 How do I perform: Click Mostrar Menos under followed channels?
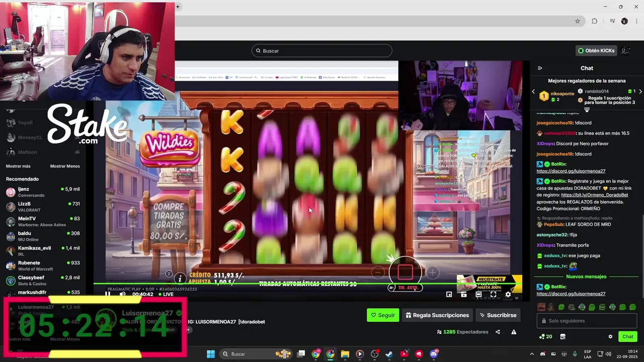pyautogui.click(x=65, y=166)
